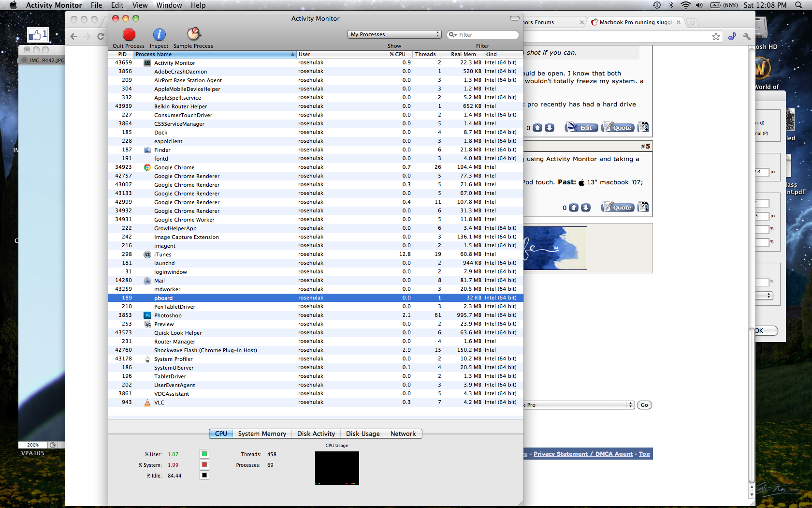Sort by Process Name column header

[215, 54]
